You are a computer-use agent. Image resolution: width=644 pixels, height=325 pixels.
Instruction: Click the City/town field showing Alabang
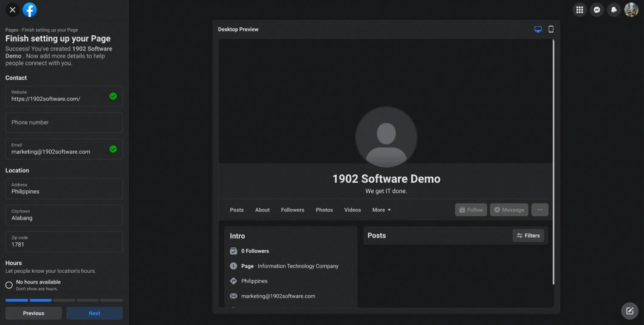[64, 215]
